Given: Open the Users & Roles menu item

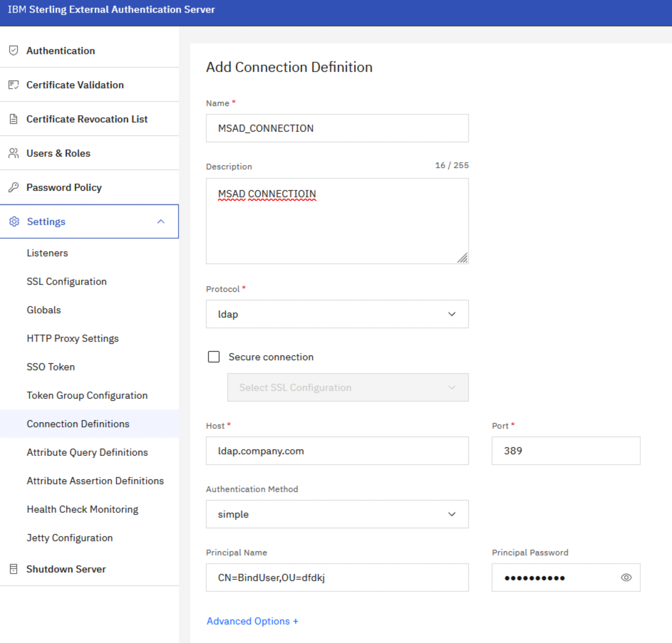Looking at the screenshot, I should coord(89,153).
